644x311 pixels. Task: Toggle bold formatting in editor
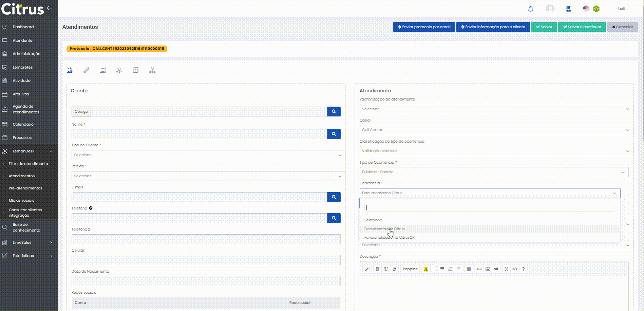click(x=377, y=269)
